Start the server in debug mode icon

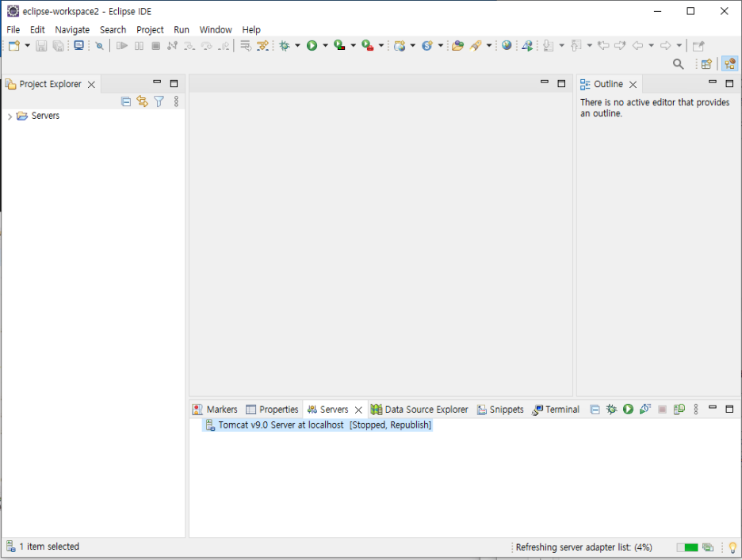(611, 410)
